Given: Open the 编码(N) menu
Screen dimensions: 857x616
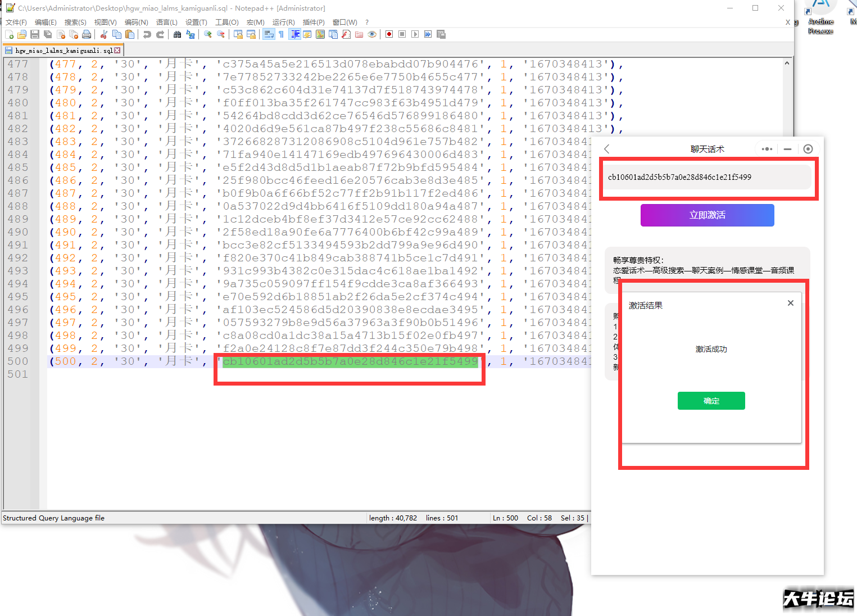Looking at the screenshot, I should tap(136, 22).
